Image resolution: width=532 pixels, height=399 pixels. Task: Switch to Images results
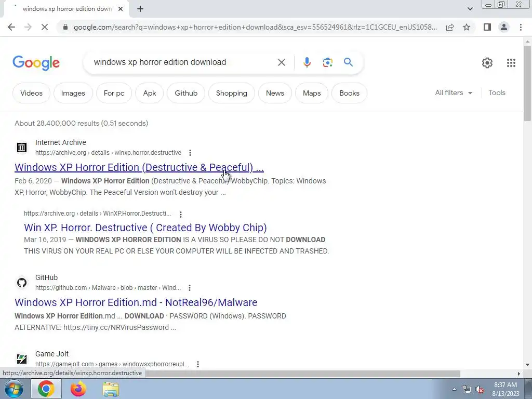(x=73, y=93)
